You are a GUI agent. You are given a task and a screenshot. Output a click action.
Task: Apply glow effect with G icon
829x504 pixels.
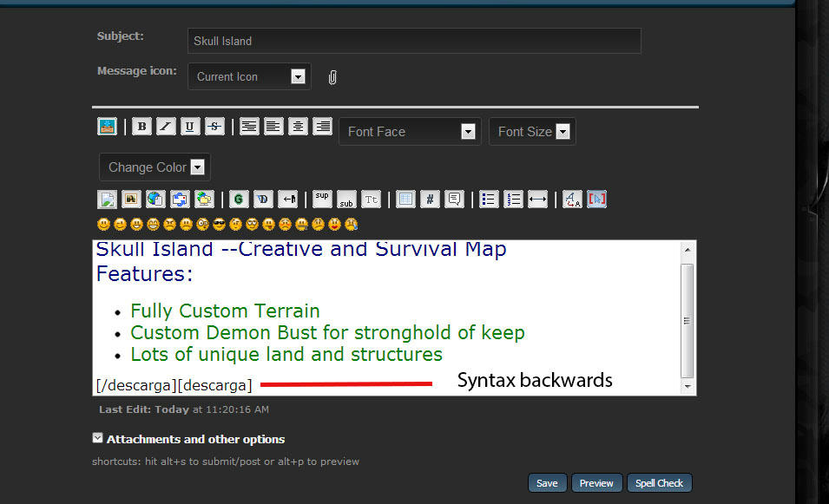pos(239,200)
